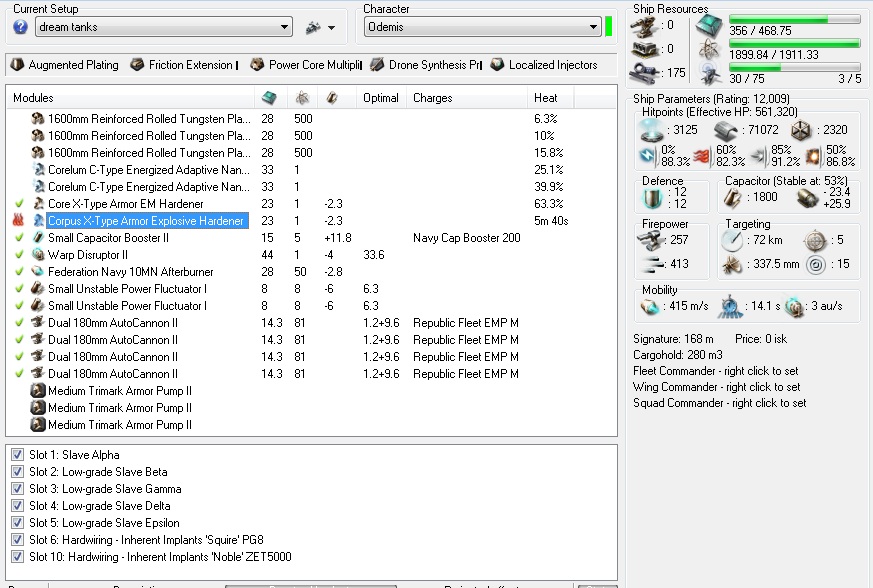873x588 pixels.
Task: Select the Power Core Multiplier subsystem
Action: [x=306, y=65]
